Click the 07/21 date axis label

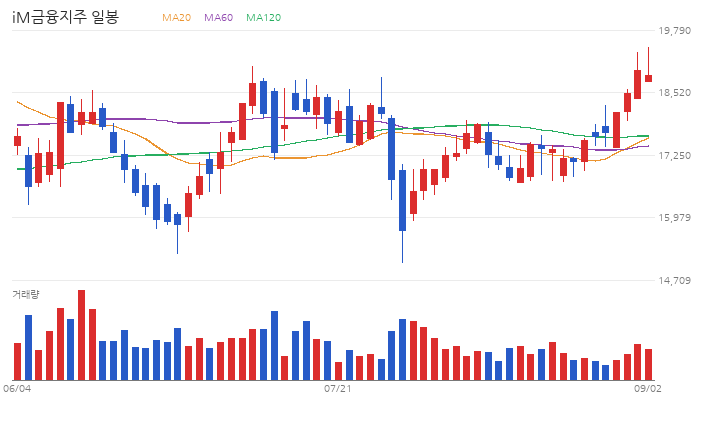pyautogui.click(x=338, y=389)
